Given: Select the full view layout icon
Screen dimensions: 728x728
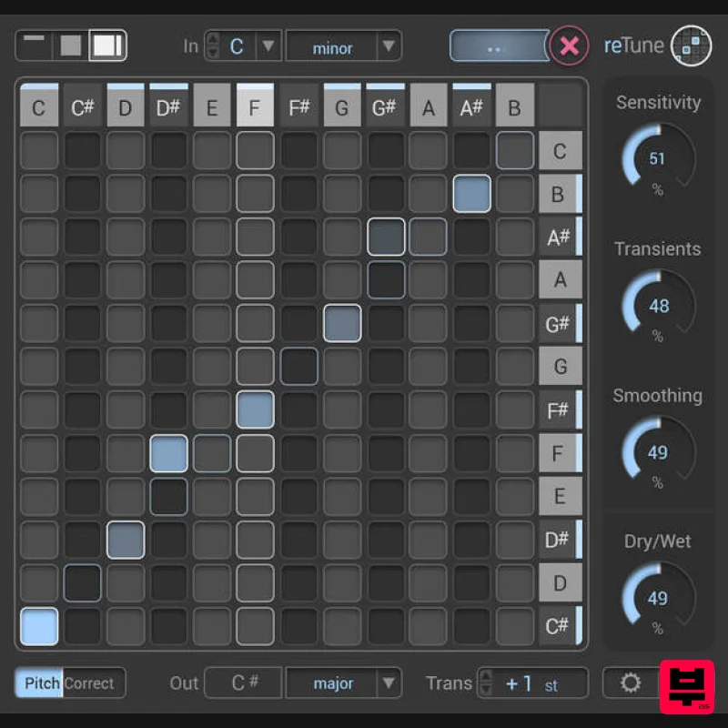Looking at the screenshot, I should (x=106, y=44).
